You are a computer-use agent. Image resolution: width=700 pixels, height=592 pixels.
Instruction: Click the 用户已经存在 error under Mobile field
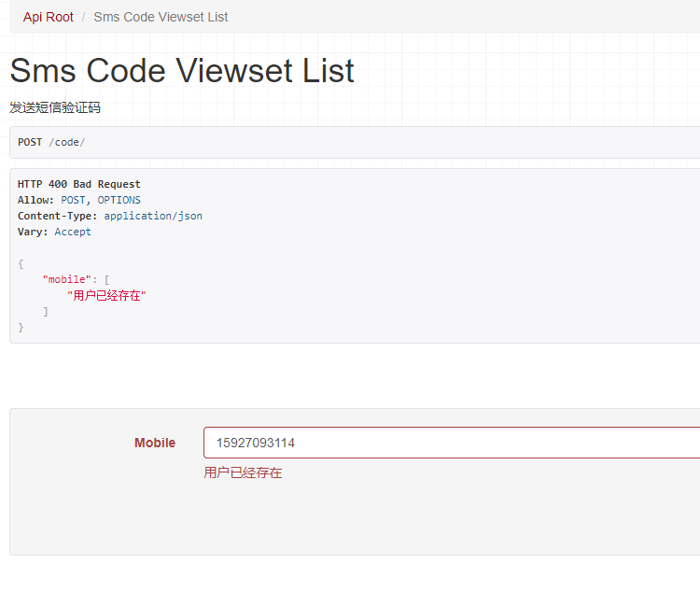click(243, 472)
